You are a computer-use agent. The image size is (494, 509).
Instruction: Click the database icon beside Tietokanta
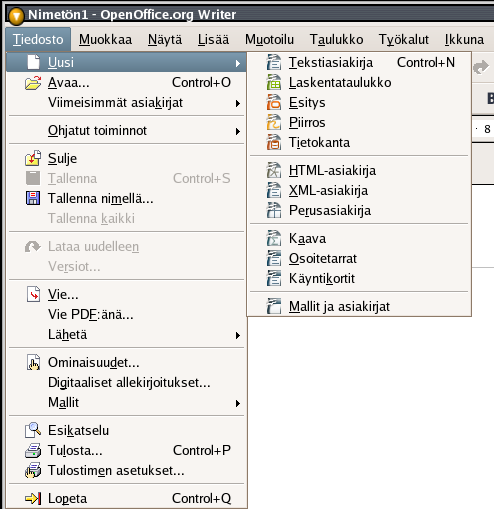274,142
